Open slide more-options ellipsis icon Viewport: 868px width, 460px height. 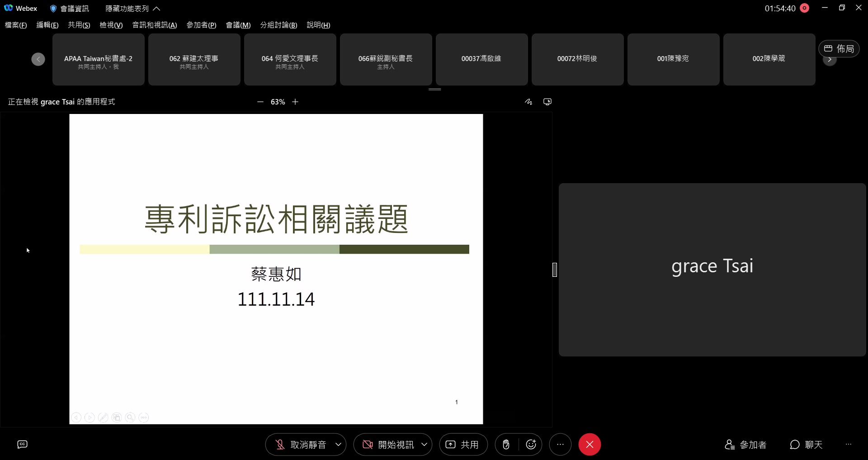click(144, 417)
